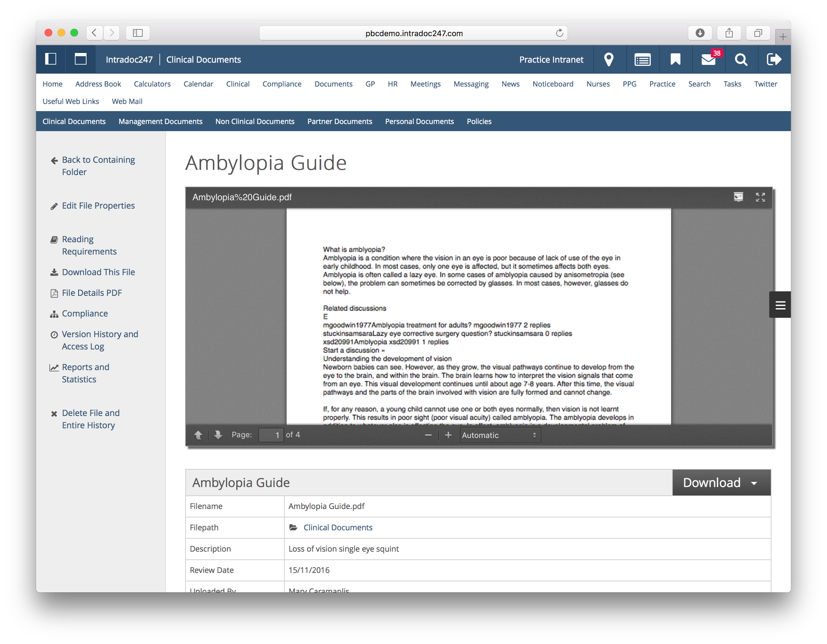Open the location pin icon
Image resolution: width=827 pixels, height=644 pixels.
(x=609, y=60)
